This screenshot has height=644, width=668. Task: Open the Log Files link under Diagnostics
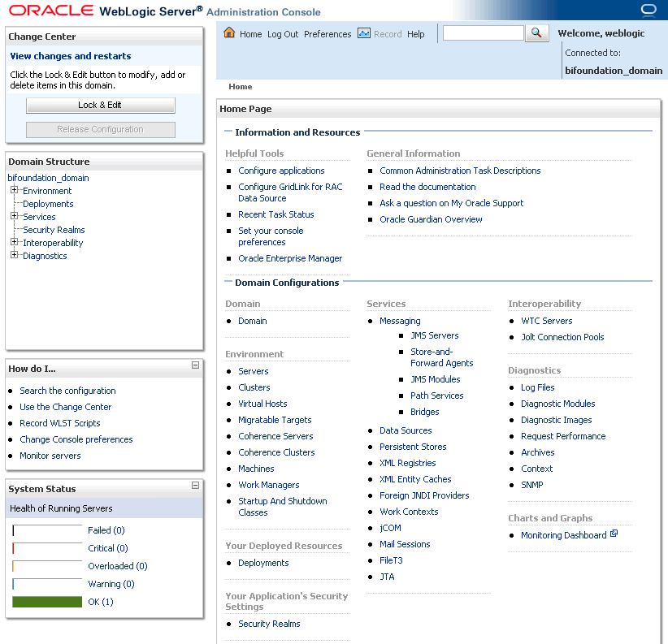point(538,387)
